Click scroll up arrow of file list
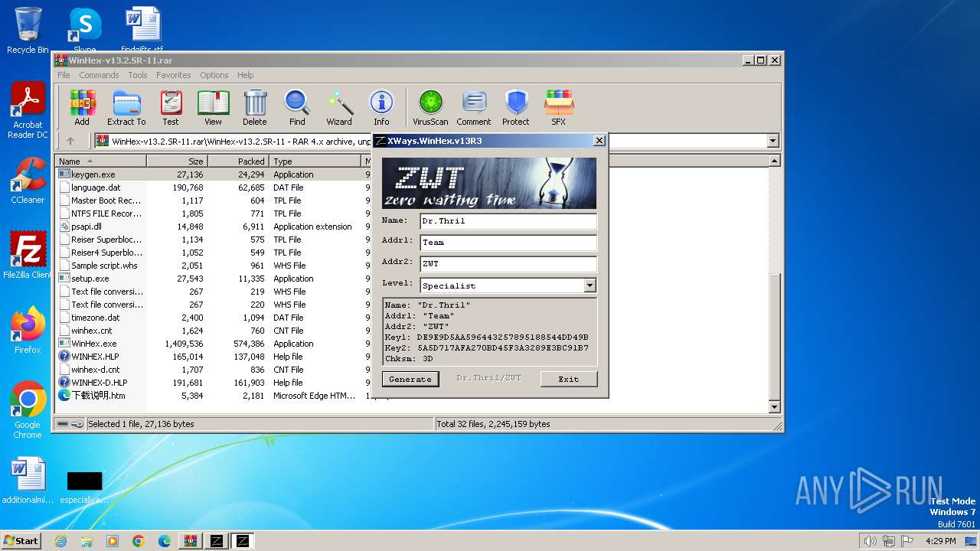Image resolution: width=980 pixels, height=551 pixels. click(x=774, y=161)
